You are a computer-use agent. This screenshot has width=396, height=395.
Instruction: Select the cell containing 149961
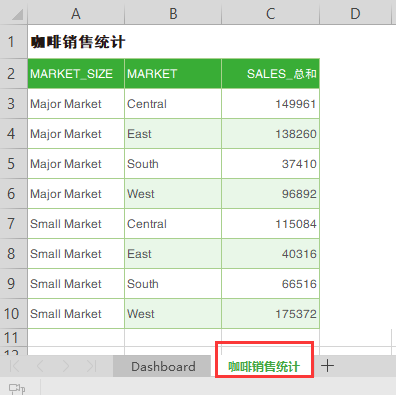click(x=270, y=104)
